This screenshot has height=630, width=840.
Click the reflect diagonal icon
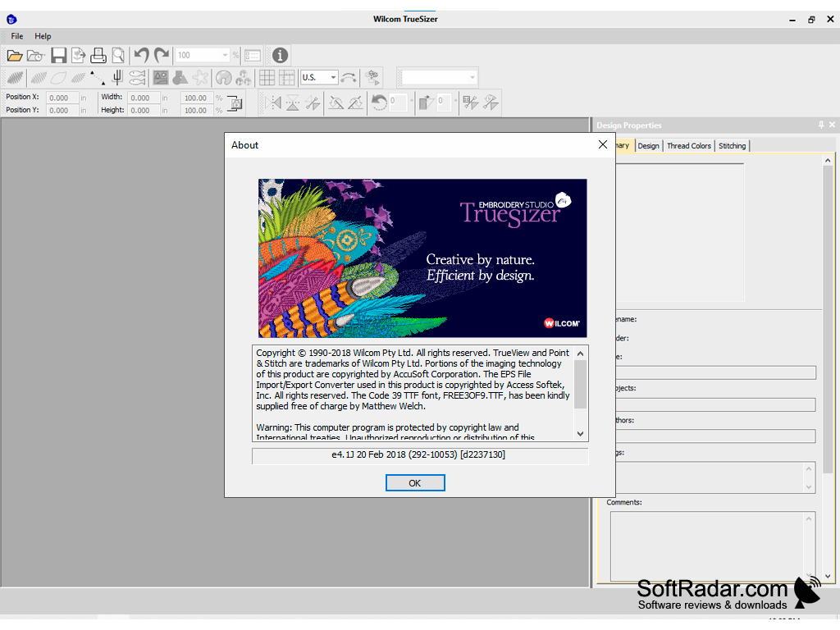[313, 103]
